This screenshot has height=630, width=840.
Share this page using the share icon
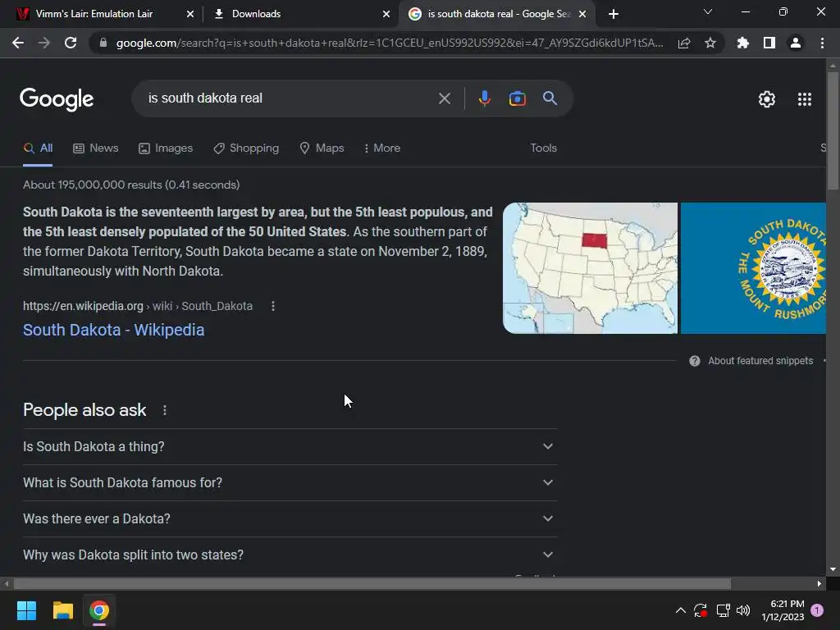pyautogui.click(x=684, y=43)
